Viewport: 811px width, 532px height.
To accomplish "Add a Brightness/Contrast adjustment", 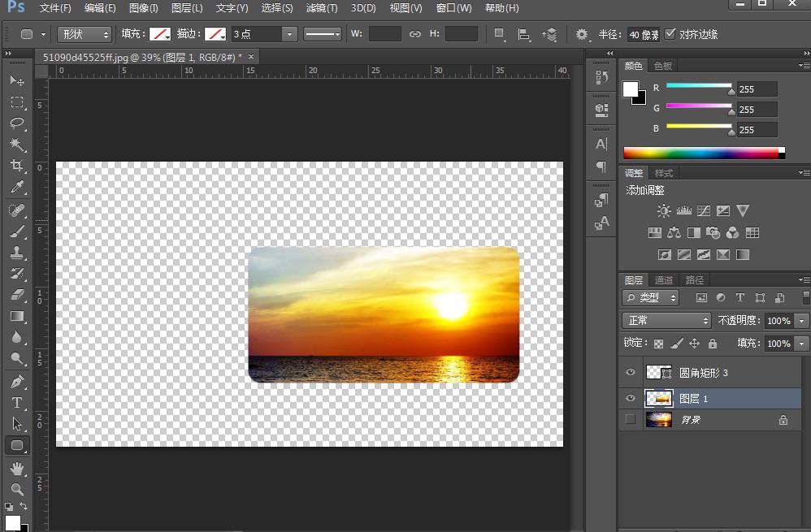I will [x=664, y=210].
